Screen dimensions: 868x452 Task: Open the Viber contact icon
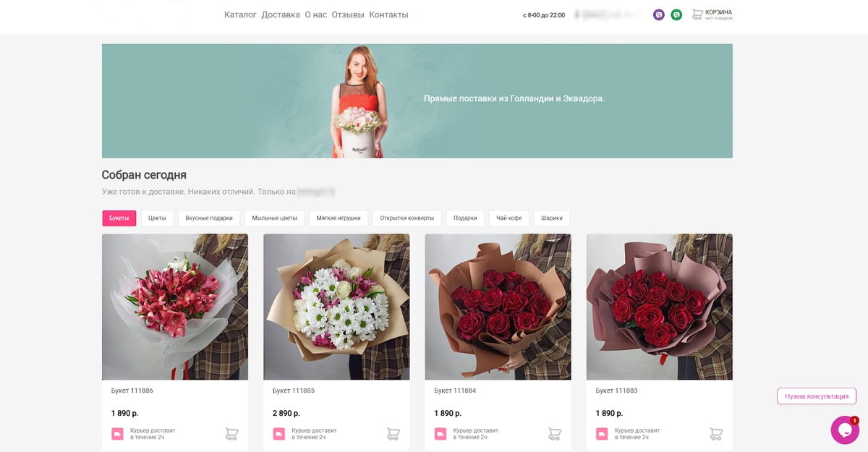coord(659,14)
